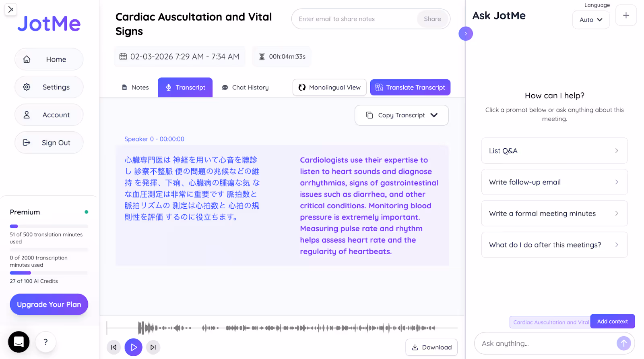This screenshot has height=359, width=644.
Task: Expand the Copy Transcript dropdown arrow
Action: click(x=434, y=115)
